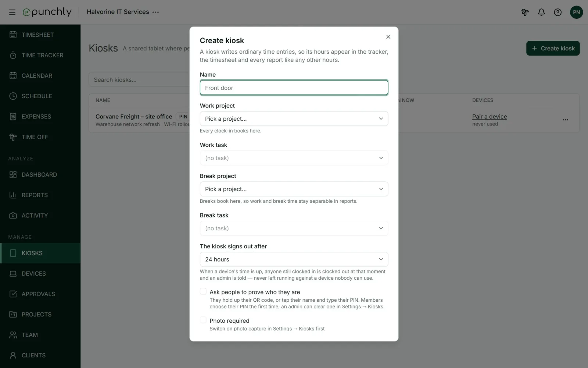This screenshot has width=588, height=368.
Task: Expand the Break project dropdown
Action: (294, 189)
